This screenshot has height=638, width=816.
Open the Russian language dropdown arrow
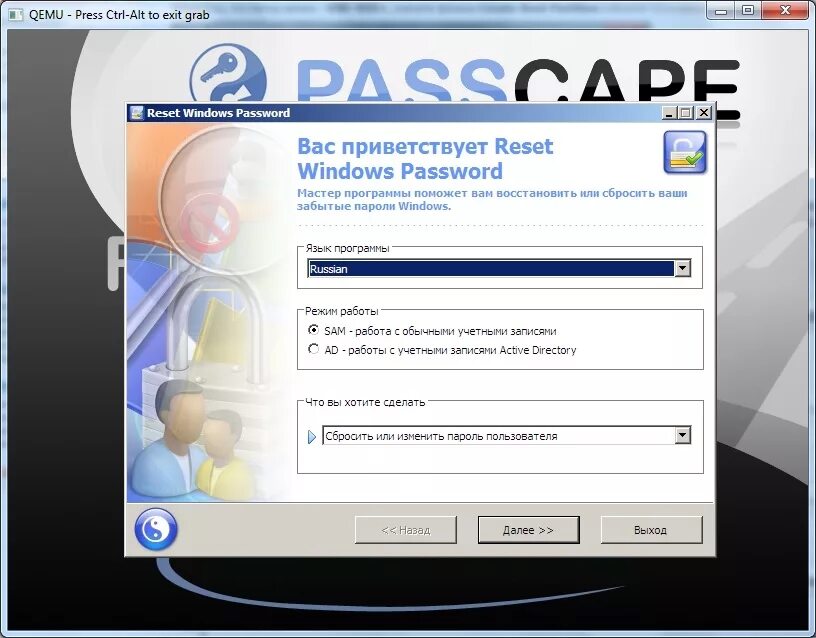682,269
